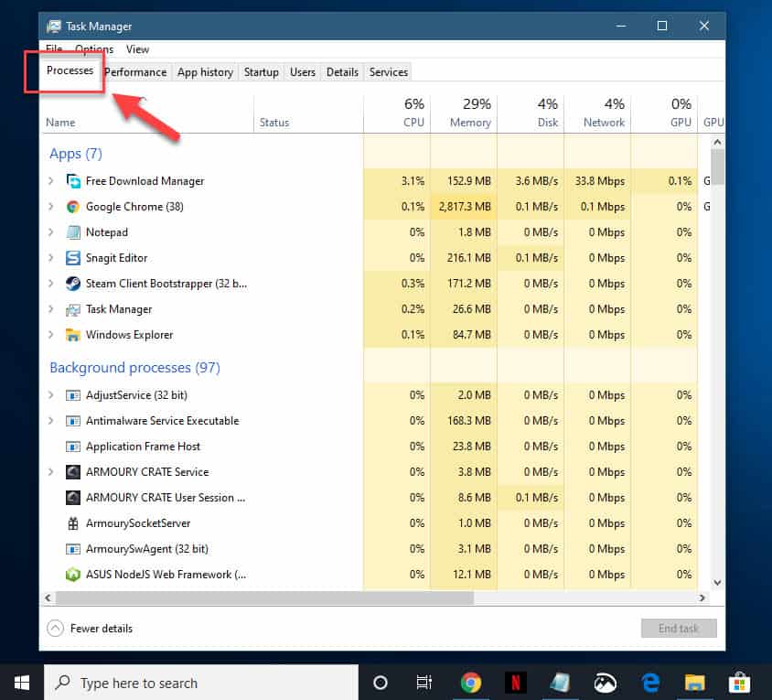Expand the ARMOURY CRATE Service entry

[x=50, y=472]
